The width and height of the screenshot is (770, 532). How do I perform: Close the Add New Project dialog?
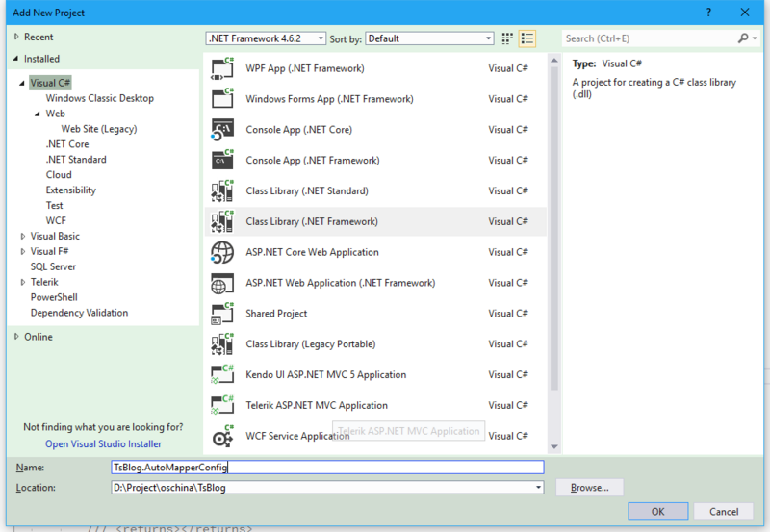(x=745, y=13)
